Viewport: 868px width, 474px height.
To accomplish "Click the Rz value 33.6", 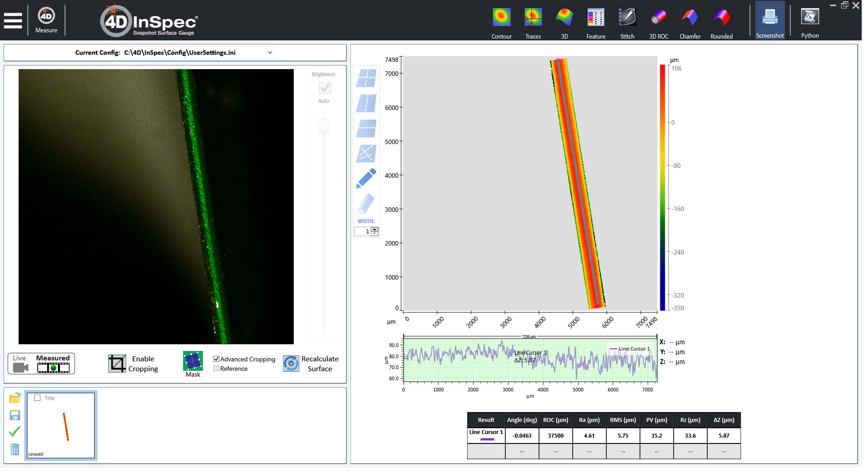I will (x=690, y=435).
